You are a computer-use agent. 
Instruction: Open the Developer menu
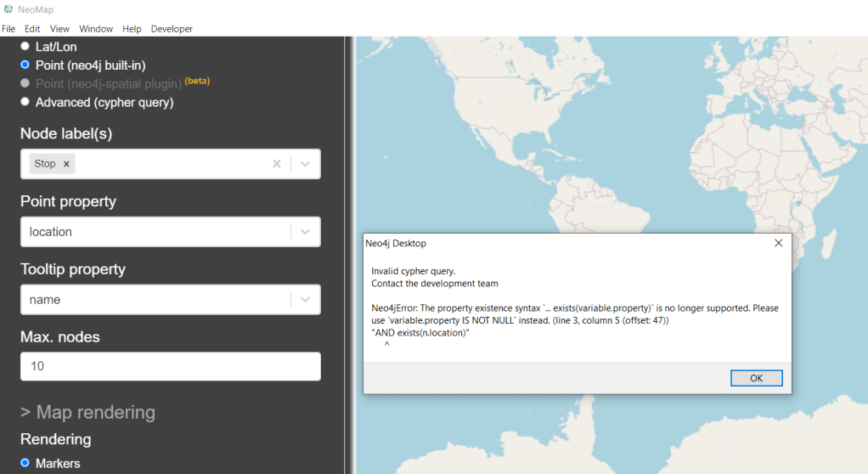tap(172, 29)
